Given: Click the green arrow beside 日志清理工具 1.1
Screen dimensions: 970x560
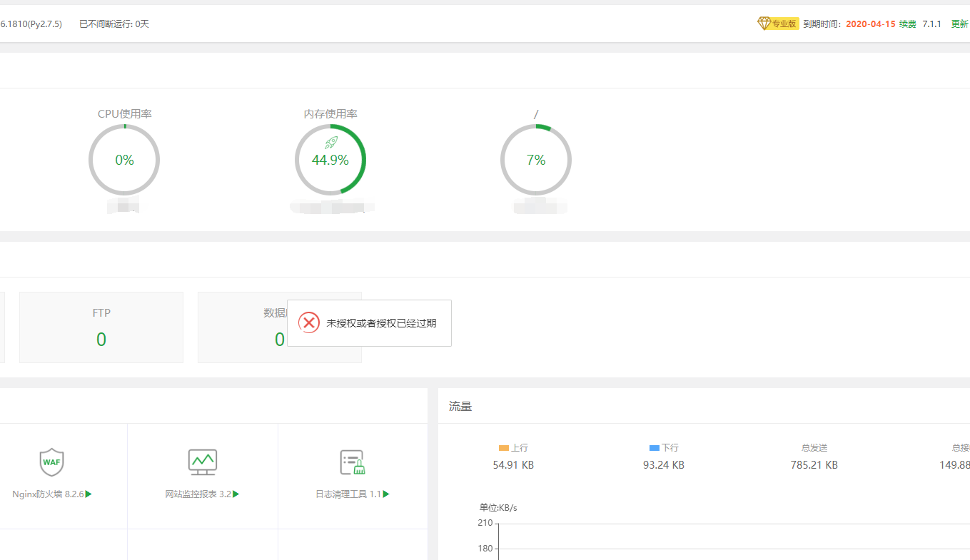Looking at the screenshot, I should click(x=386, y=494).
